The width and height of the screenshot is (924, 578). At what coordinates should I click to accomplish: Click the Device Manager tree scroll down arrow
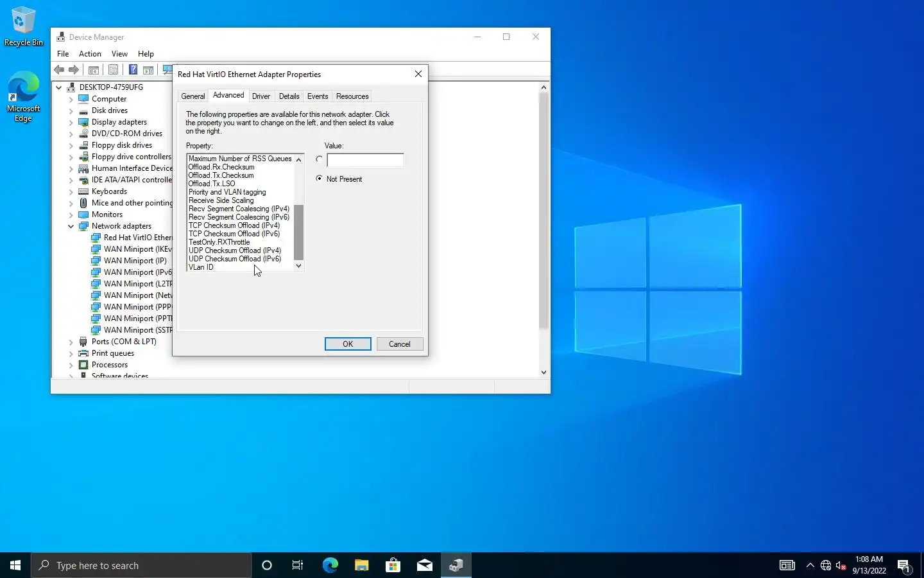pos(543,372)
